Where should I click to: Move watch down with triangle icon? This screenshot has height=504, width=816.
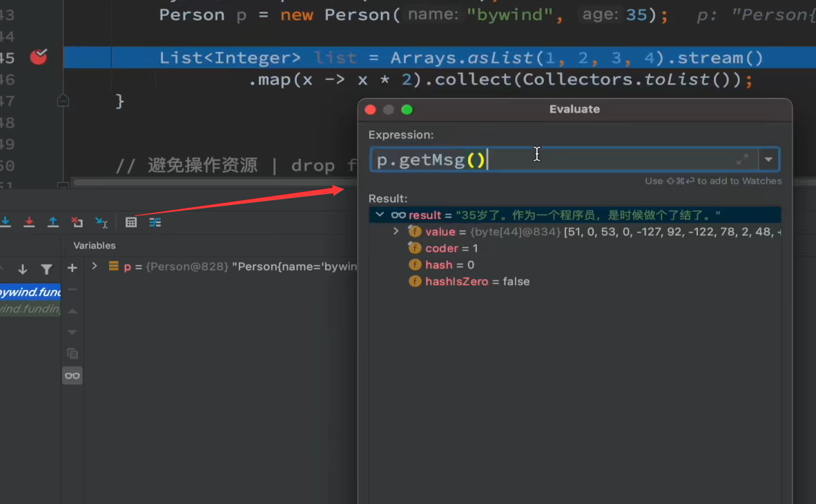point(73,332)
